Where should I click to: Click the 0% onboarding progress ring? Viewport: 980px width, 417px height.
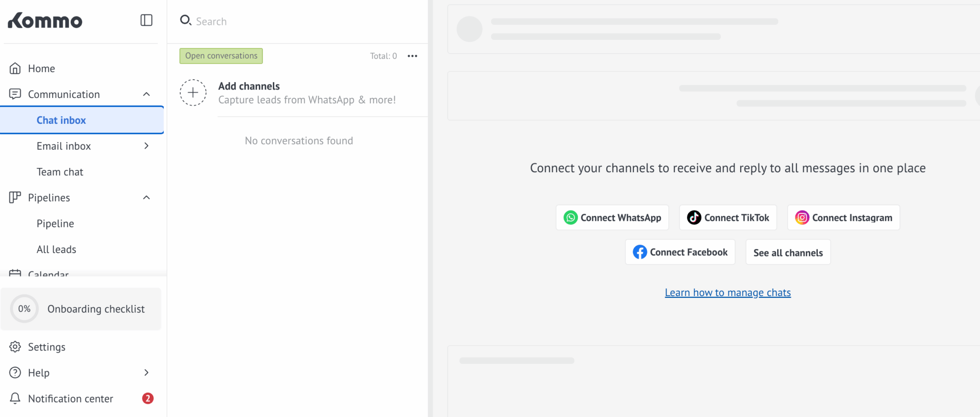pos(24,309)
